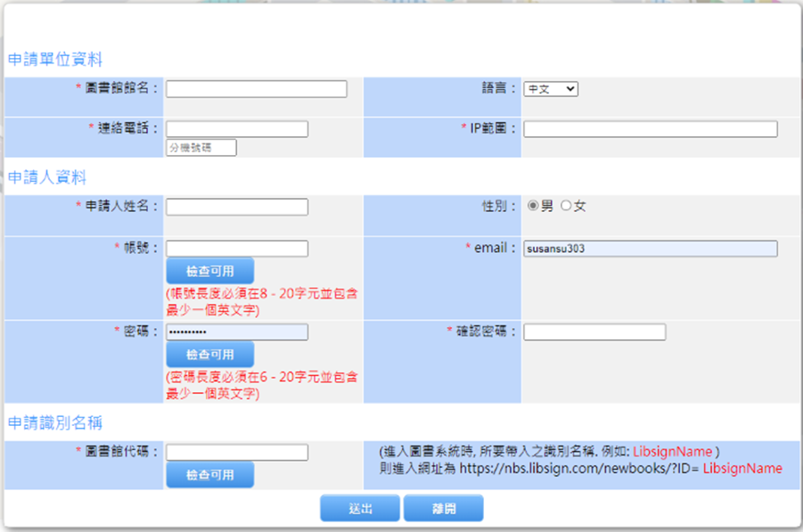Focus the 密碼 password field

[236, 332]
